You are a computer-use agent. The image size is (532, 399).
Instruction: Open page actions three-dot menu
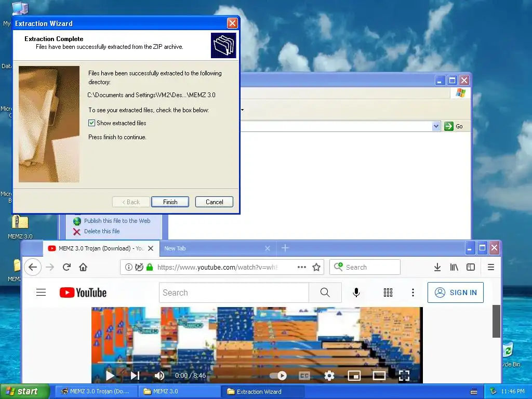(302, 267)
